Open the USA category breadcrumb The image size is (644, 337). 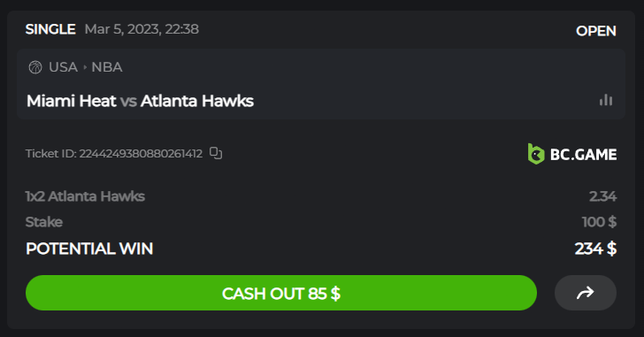[x=64, y=67]
